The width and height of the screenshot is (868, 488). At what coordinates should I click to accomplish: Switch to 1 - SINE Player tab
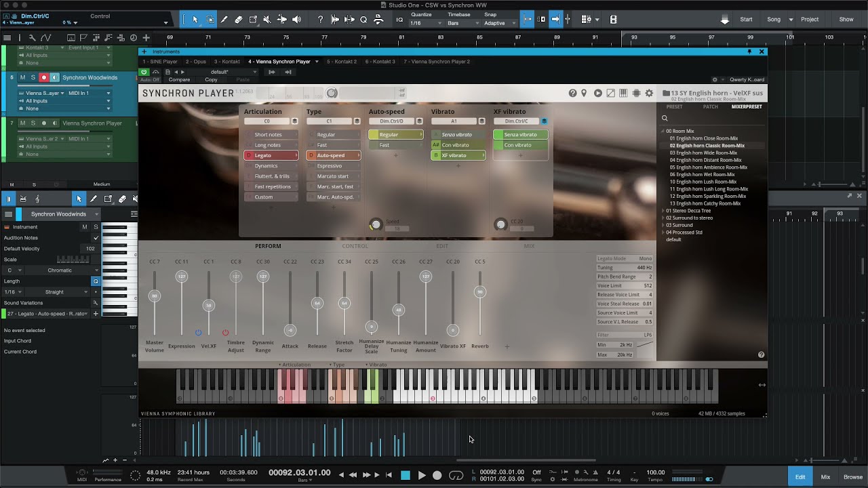pos(160,62)
